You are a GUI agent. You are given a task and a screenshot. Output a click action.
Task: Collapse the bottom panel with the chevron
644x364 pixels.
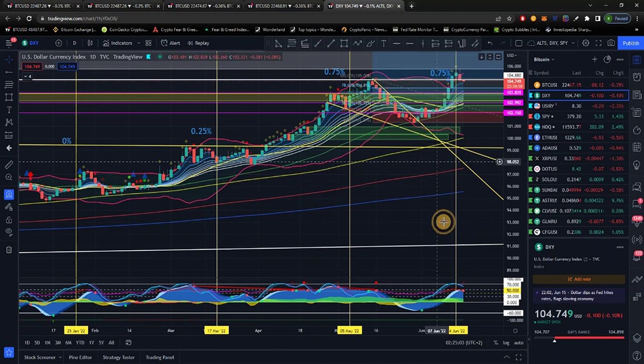(x=507, y=357)
